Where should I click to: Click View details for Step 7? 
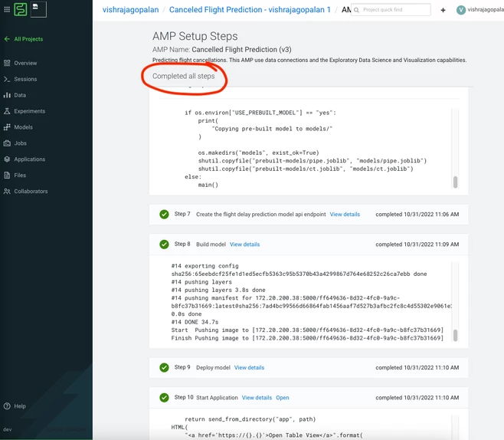pyautogui.click(x=345, y=214)
